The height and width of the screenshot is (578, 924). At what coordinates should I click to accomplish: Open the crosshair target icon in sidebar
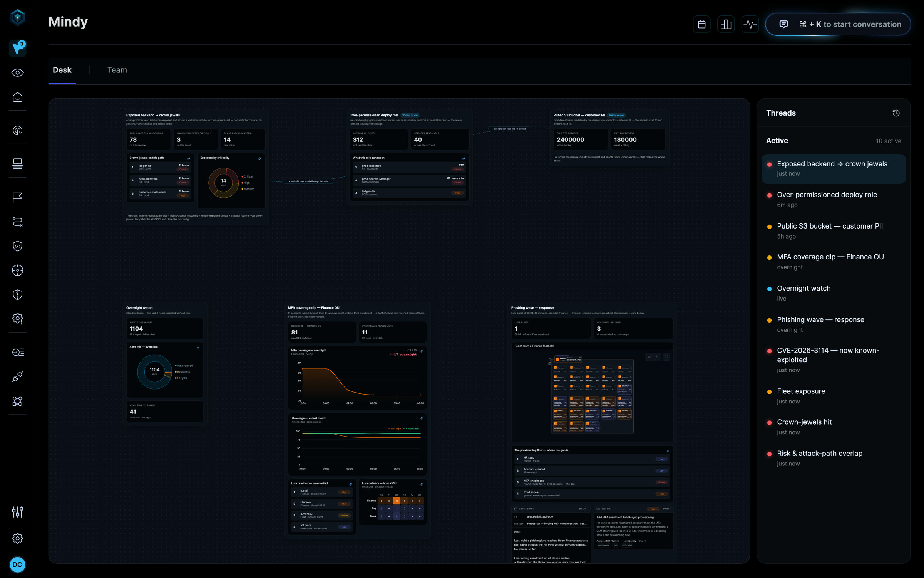(x=17, y=270)
